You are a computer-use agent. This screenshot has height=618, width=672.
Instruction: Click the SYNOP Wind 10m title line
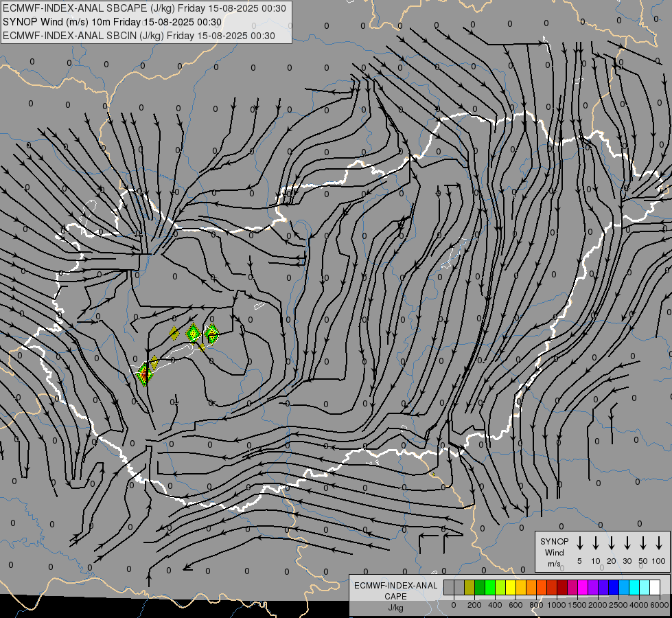coord(113,22)
